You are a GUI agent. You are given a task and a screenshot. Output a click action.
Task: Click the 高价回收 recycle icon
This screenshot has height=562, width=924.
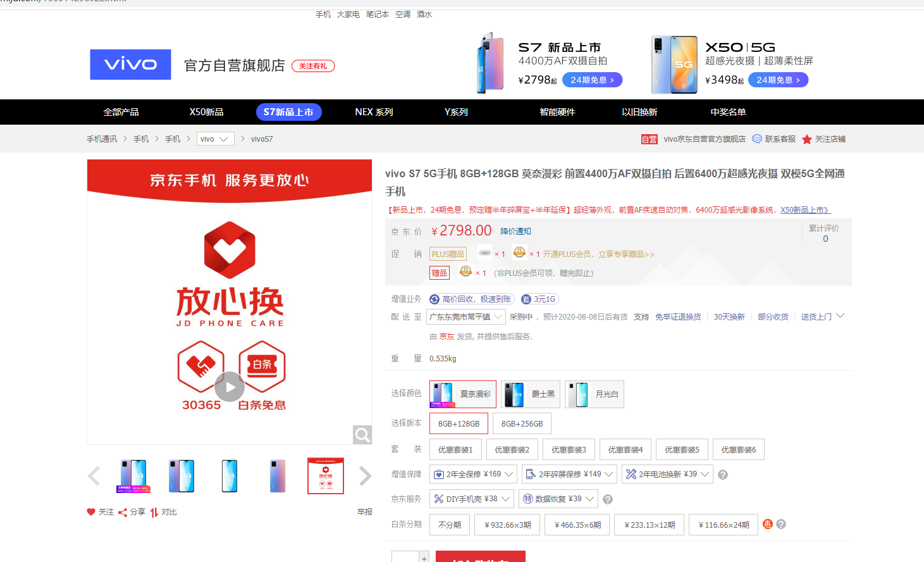coord(434,299)
